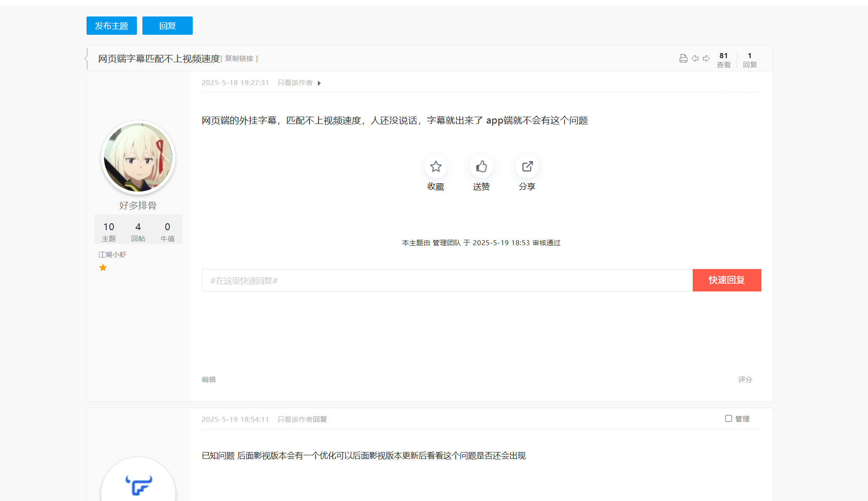
Task: Go to previous thread with left arrow icon
Action: pos(695,58)
